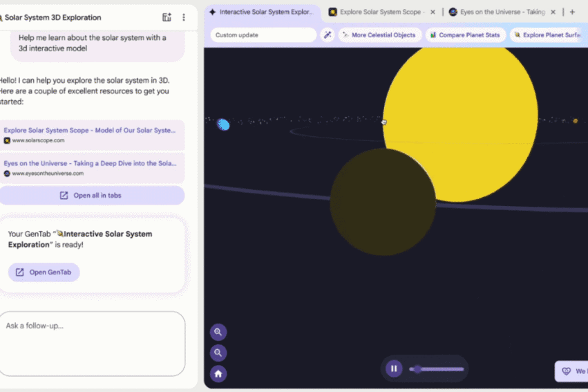Reset view with the home button
Viewport: 588px width, 392px height.
pos(218,374)
